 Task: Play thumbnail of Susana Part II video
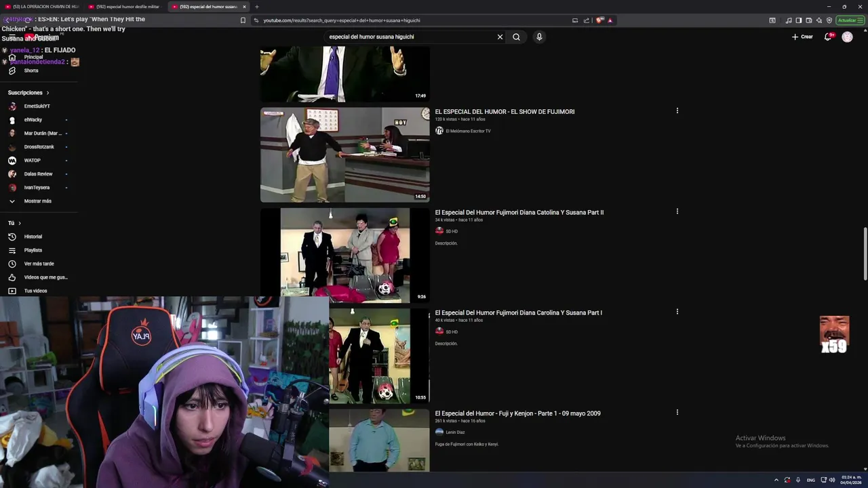(344, 255)
